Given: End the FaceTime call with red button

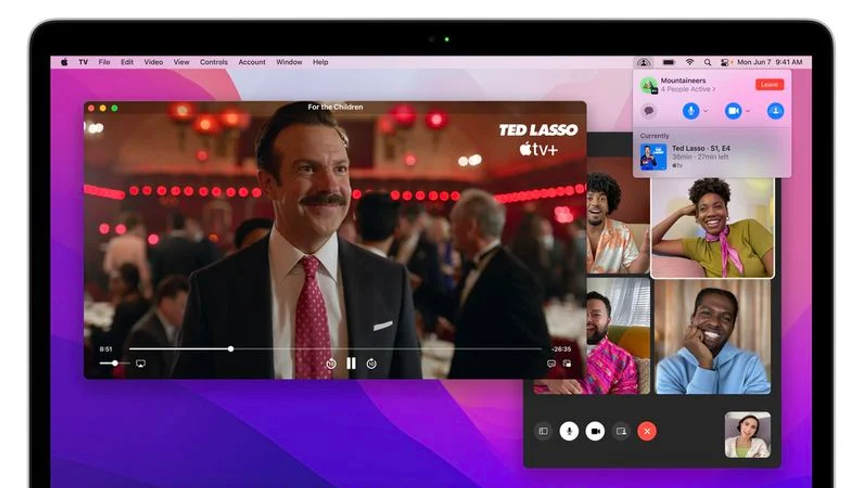Looking at the screenshot, I should coord(647,431).
